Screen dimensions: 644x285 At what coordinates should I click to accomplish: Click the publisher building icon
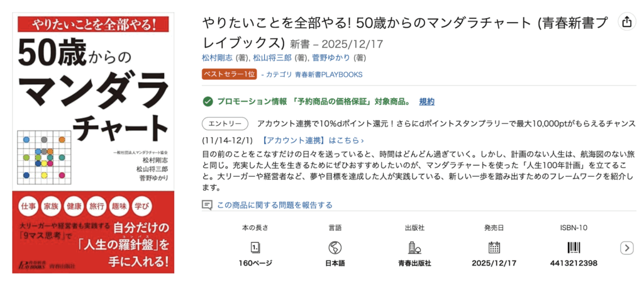(x=414, y=247)
